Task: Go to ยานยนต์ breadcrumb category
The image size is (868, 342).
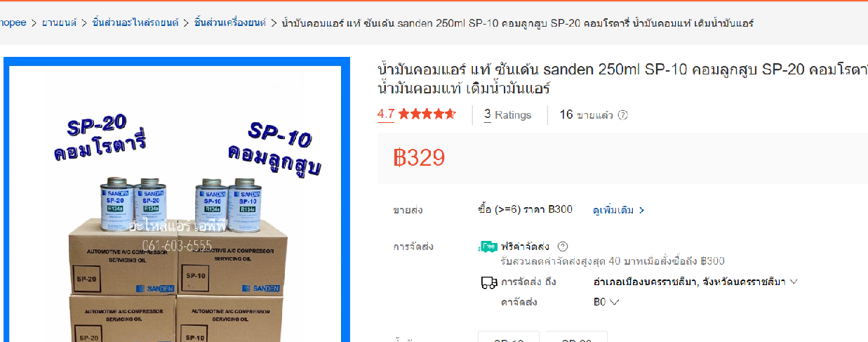Action: click(59, 23)
